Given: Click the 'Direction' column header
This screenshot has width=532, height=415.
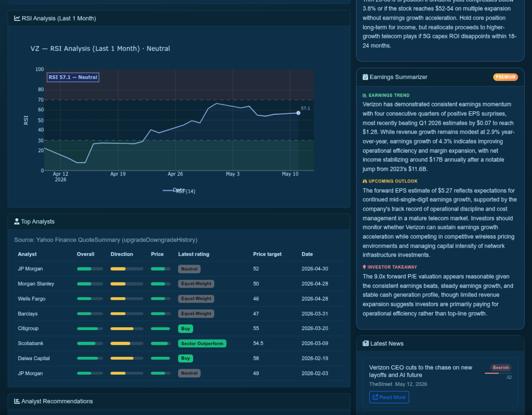Looking at the screenshot, I should tap(122, 254).
